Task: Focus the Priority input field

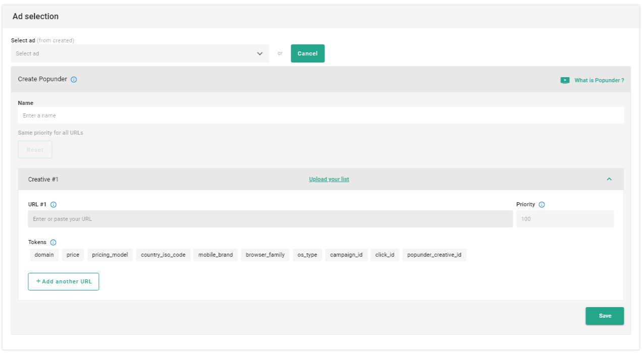Action: tap(565, 219)
